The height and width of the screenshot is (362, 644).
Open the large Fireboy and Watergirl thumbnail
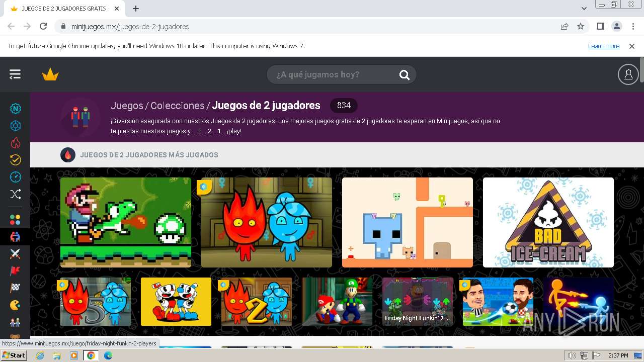coord(267,222)
